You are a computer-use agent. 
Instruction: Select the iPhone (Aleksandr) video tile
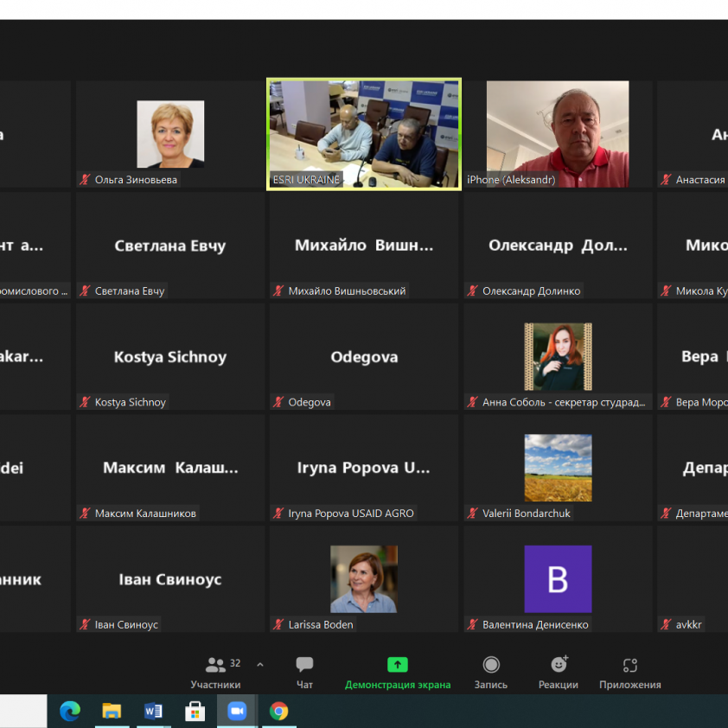click(x=558, y=133)
